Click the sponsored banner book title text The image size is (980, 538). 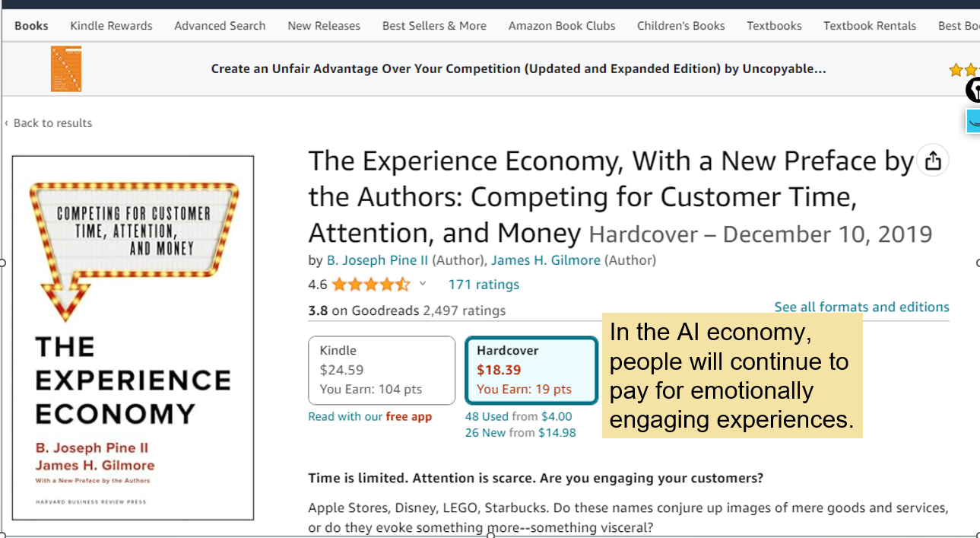click(519, 68)
